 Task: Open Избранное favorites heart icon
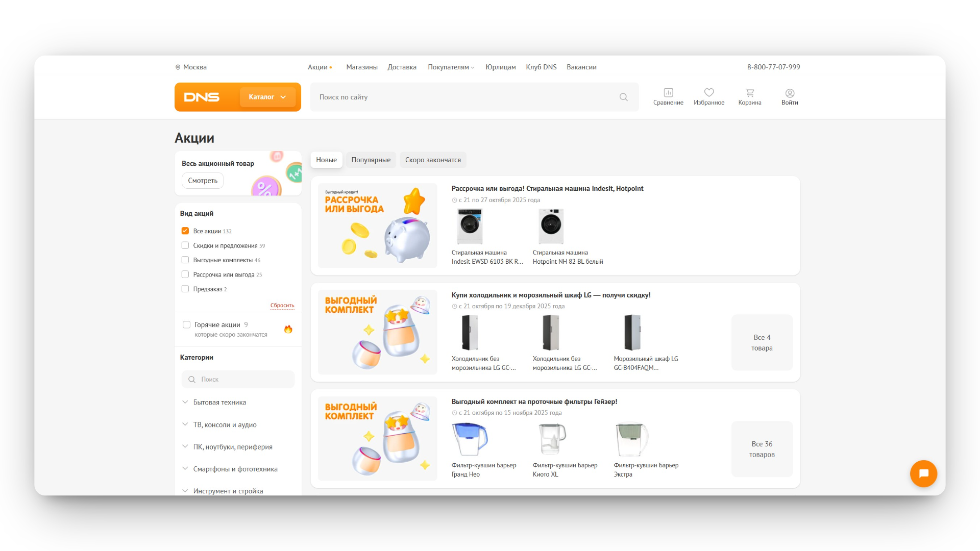click(x=709, y=93)
